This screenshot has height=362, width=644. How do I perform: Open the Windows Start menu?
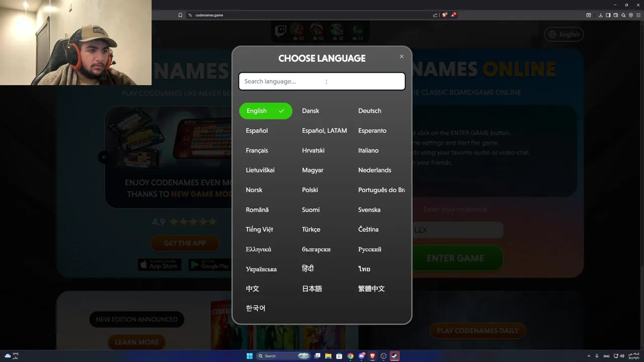[250, 356]
